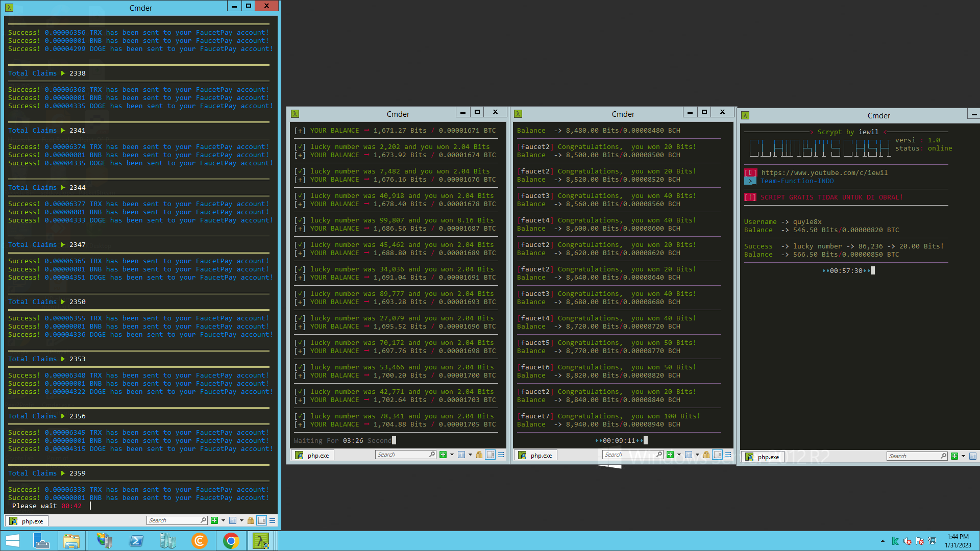Click the youtube.com/c/iewil link text

click(x=824, y=172)
